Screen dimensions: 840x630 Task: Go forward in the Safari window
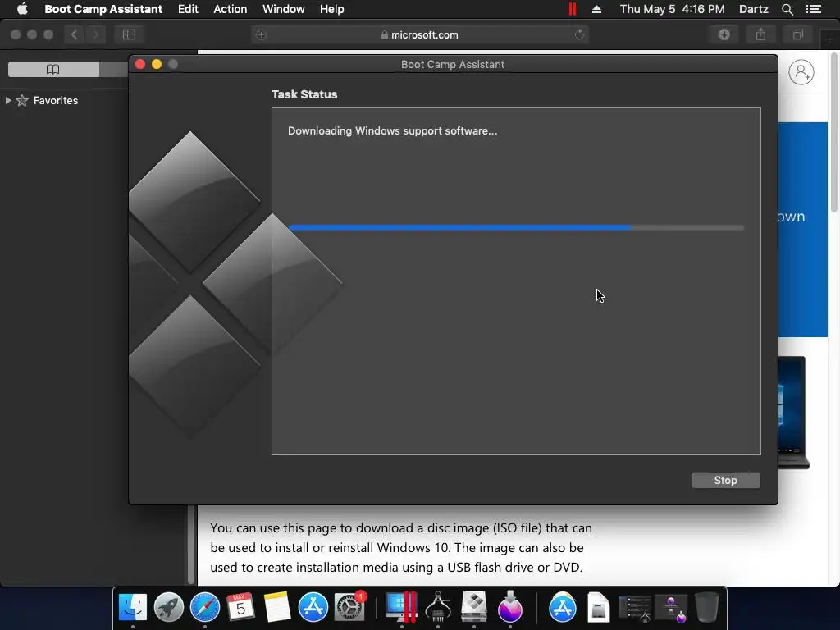pyautogui.click(x=95, y=34)
